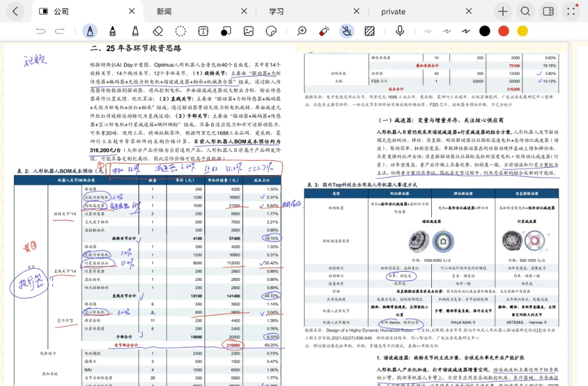Image resolution: width=588 pixels, height=386 pixels.
Task: Click the 112000 value cell
Action: [x=233, y=263]
